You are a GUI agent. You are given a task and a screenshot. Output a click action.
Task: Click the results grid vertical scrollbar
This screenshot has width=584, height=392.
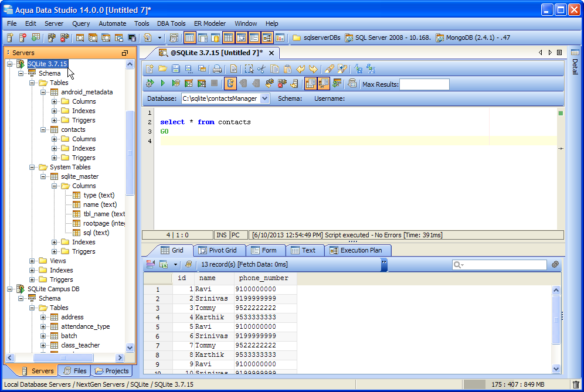[x=556, y=329]
